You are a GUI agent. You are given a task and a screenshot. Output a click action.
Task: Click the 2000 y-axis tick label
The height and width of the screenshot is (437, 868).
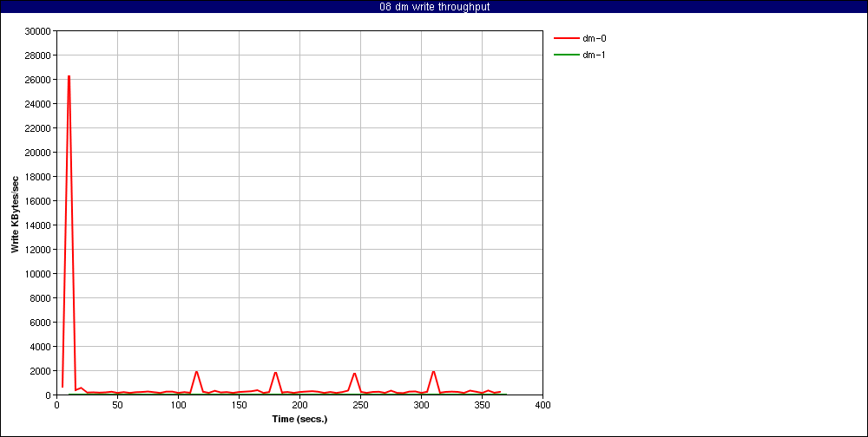click(41, 370)
